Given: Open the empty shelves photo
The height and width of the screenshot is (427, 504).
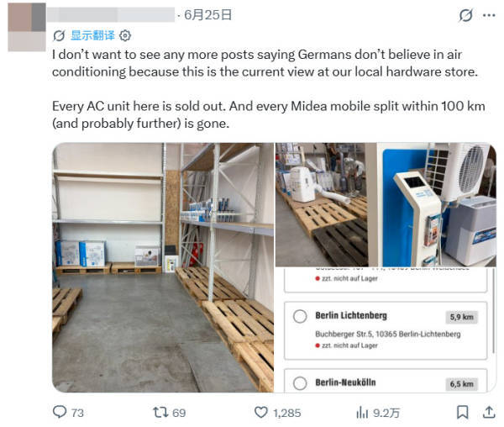Looking at the screenshot, I should (x=163, y=267).
